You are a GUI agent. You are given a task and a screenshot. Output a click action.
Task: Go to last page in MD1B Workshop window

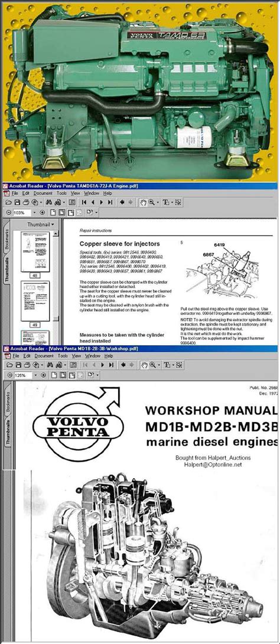pos(111,365)
